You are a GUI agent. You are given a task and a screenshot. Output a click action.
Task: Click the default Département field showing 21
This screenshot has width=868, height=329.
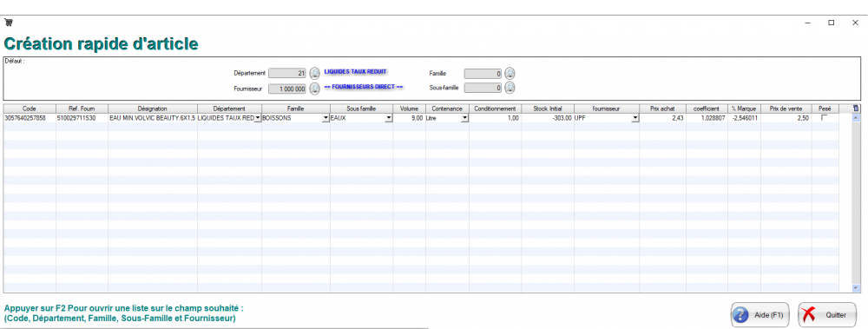pos(286,73)
